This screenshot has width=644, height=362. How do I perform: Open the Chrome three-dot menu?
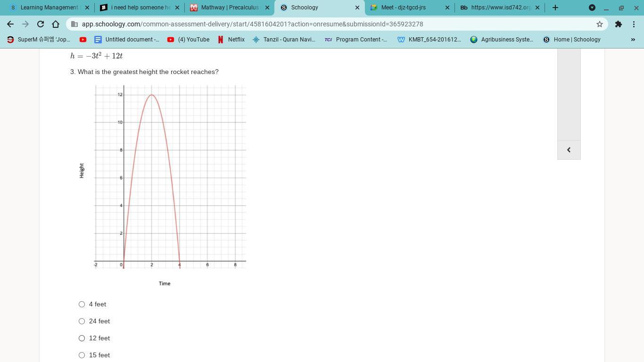[634, 24]
